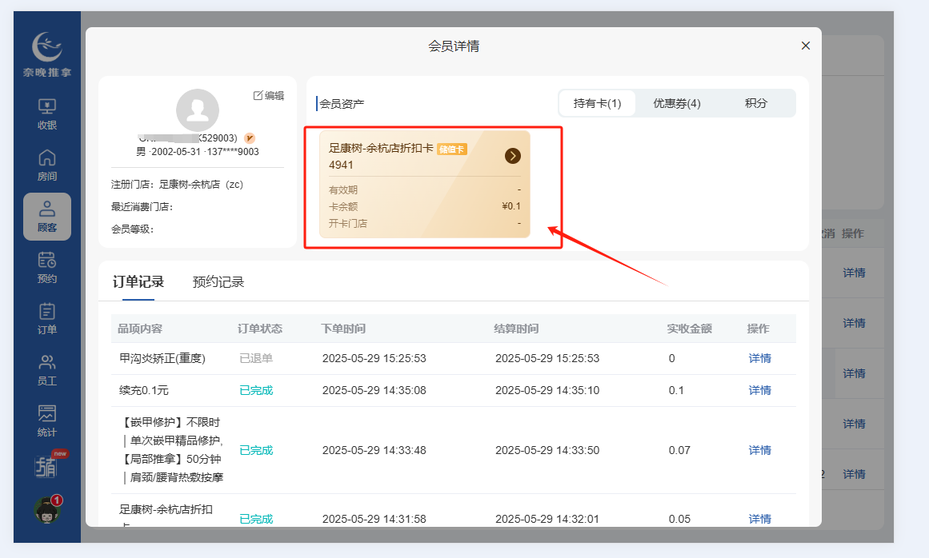Switch to the 优惠券(4) tab

(x=677, y=103)
